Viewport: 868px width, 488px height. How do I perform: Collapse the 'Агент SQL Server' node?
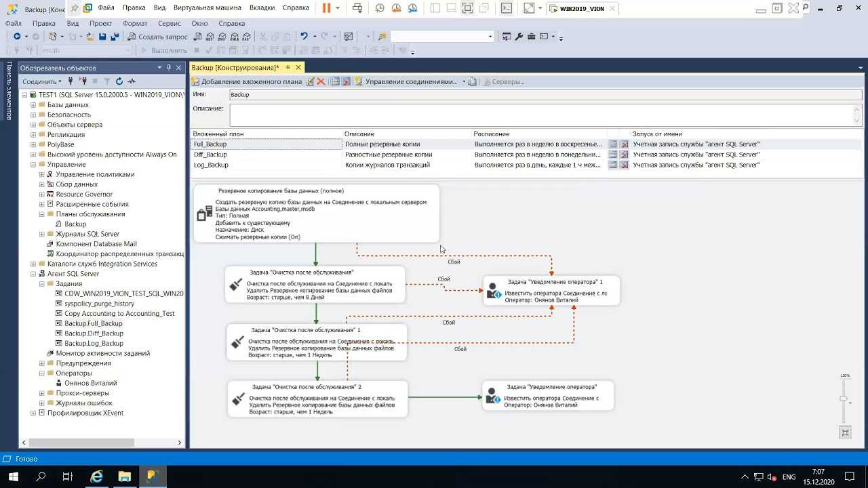click(33, 274)
